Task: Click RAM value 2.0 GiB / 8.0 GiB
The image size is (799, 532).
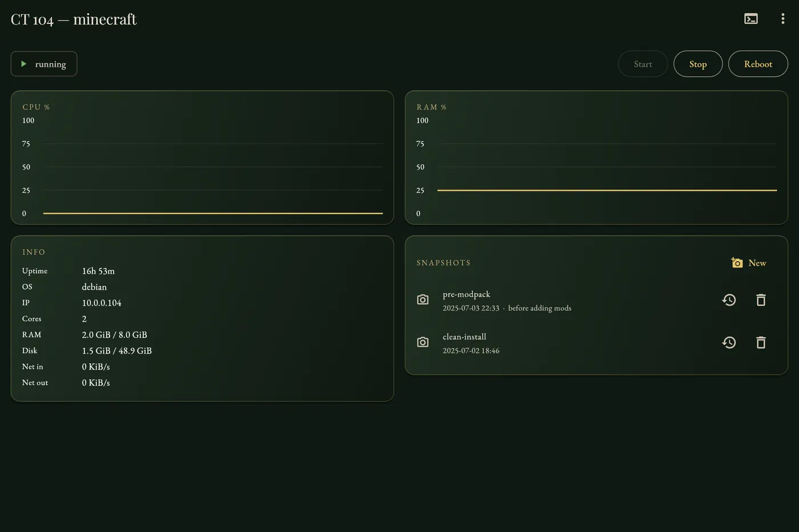Action: 114,335
